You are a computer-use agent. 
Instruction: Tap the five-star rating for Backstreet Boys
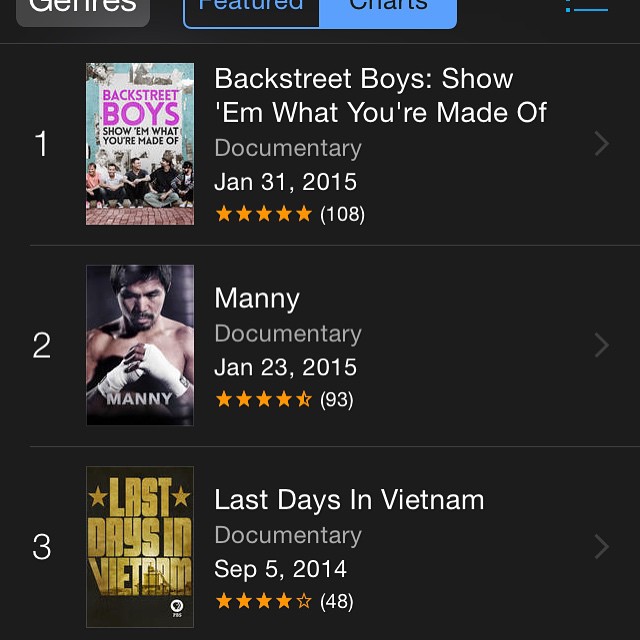pos(264,214)
